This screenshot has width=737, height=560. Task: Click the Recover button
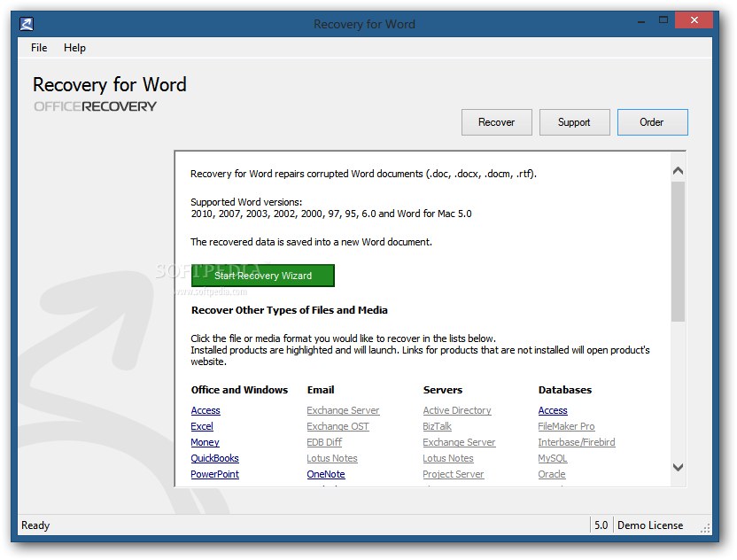pyautogui.click(x=496, y=122)
